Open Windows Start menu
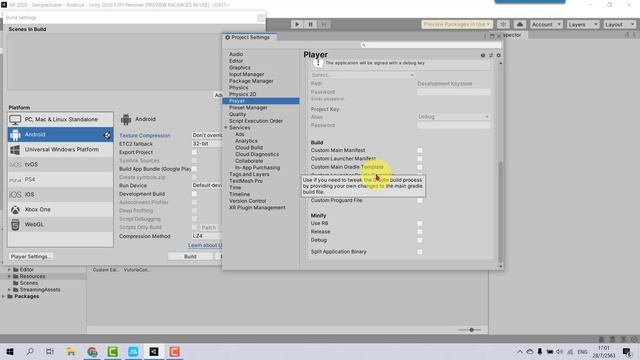The height and width of the screenshot is (360, 640). pyautogui.click(x=10, y=351)
